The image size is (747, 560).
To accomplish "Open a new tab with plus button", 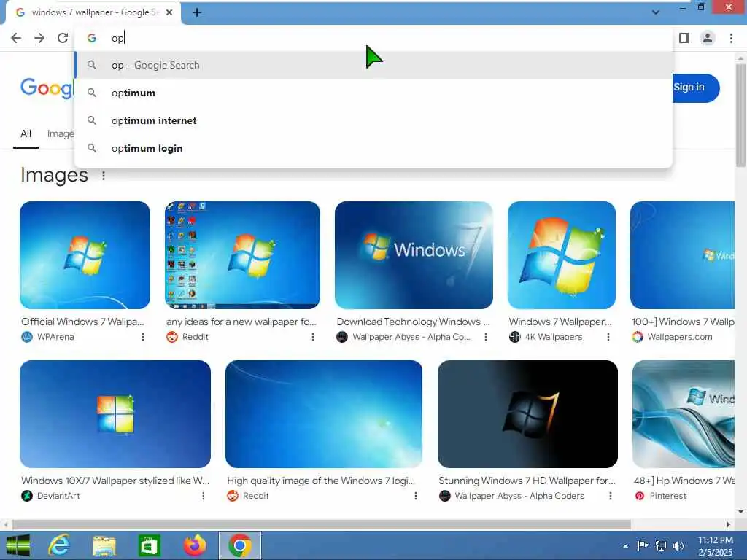I will [197, 12].
